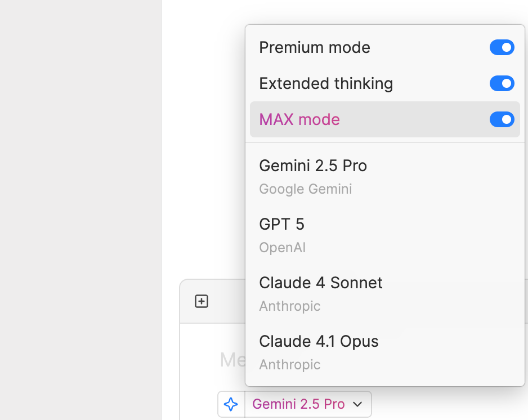Open the Gemini 2.5 Pro selector below composer
Image resolution: width=528 pixels, height=420 pixels.
pyautogui.click(x=298, y=404)
